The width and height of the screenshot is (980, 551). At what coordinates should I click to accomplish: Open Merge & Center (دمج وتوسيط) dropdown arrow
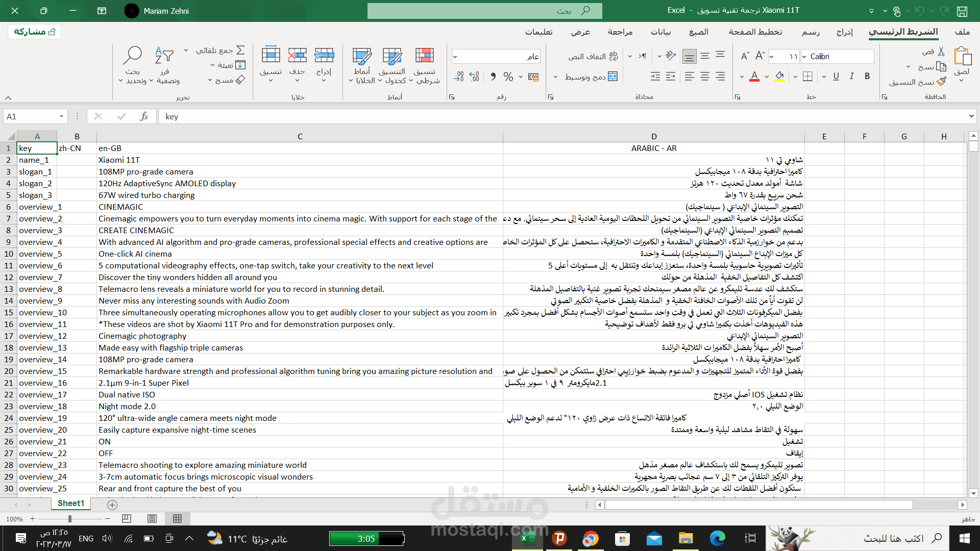(x=555, y=77)
